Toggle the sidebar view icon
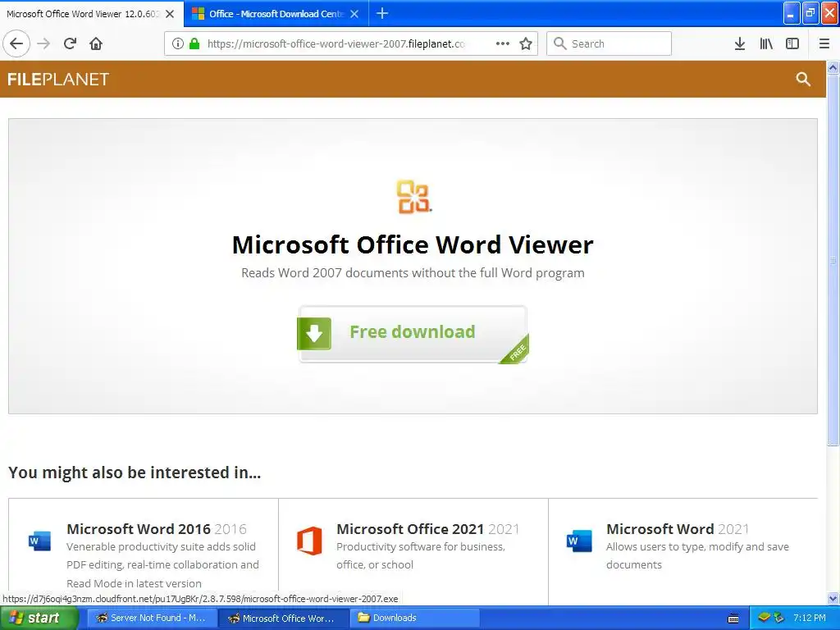The width and height of the screenshot is (840, 630). [792, 44]
